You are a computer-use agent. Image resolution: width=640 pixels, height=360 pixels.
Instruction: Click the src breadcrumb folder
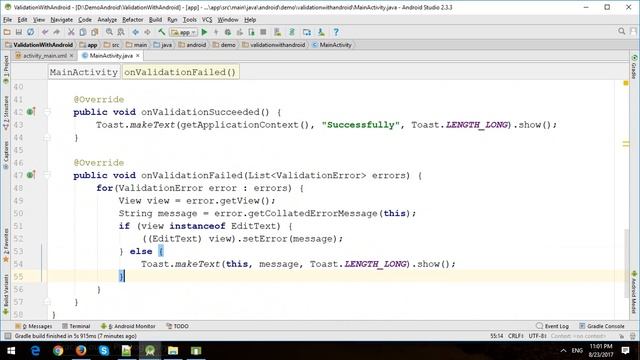coord(111,45)
